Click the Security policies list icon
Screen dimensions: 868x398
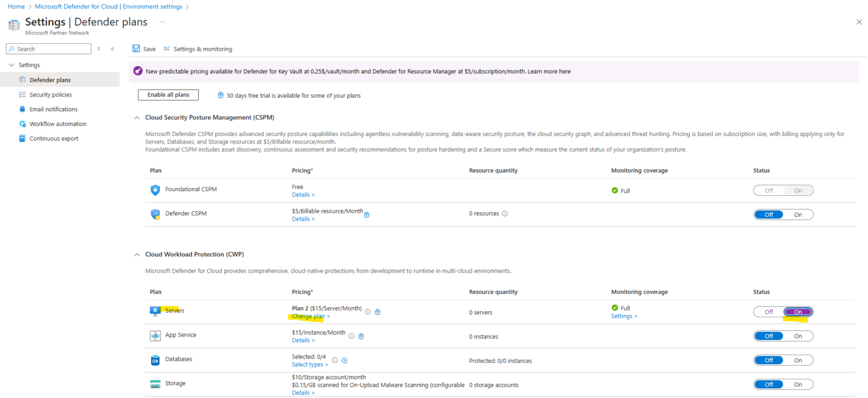(23, 95)
